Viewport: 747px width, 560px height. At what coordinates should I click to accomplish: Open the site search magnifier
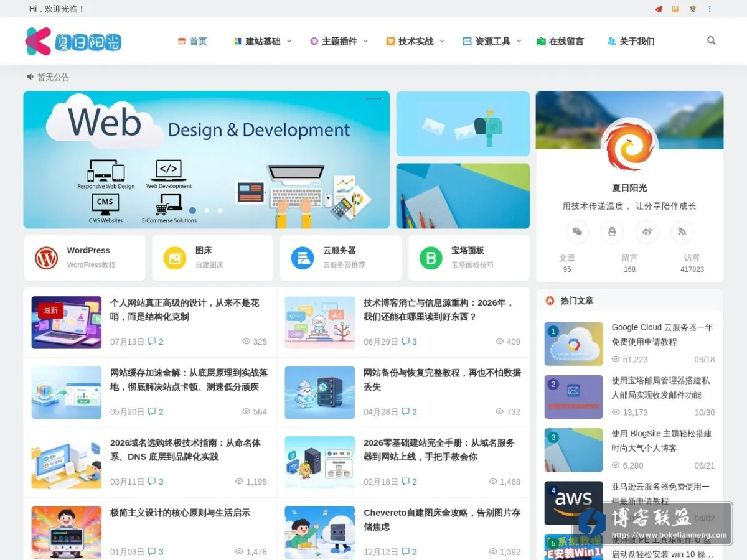(x=712, y=40)
